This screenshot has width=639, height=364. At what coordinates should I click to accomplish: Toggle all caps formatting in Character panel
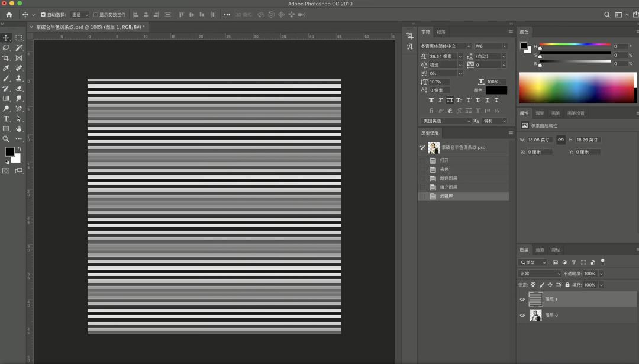point(450,100)
